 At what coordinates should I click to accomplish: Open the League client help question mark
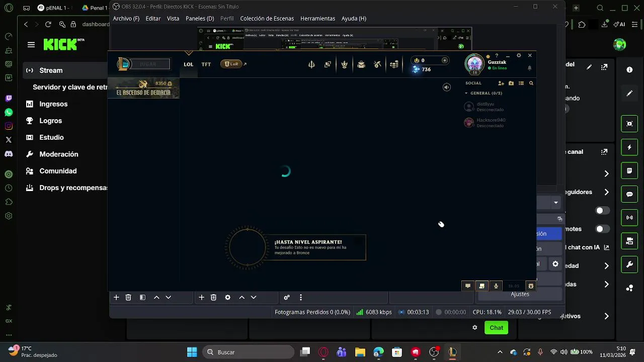(497, 56)
